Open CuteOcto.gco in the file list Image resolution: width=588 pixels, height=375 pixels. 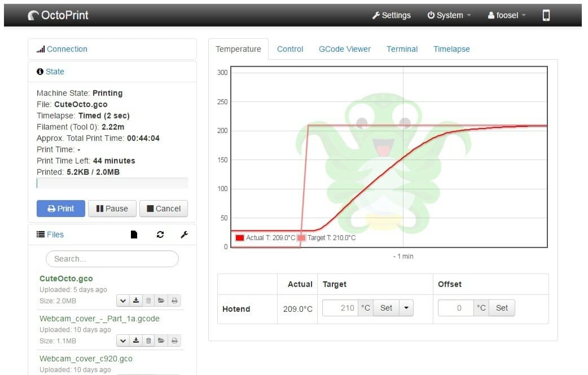tap(66, 279)
